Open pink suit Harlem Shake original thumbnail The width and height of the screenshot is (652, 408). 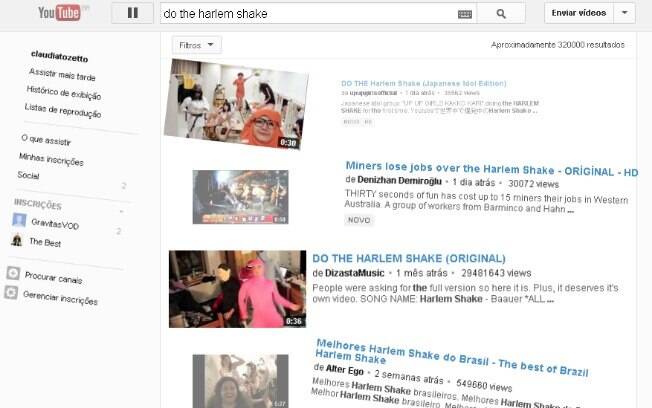(x=237, y=289)
